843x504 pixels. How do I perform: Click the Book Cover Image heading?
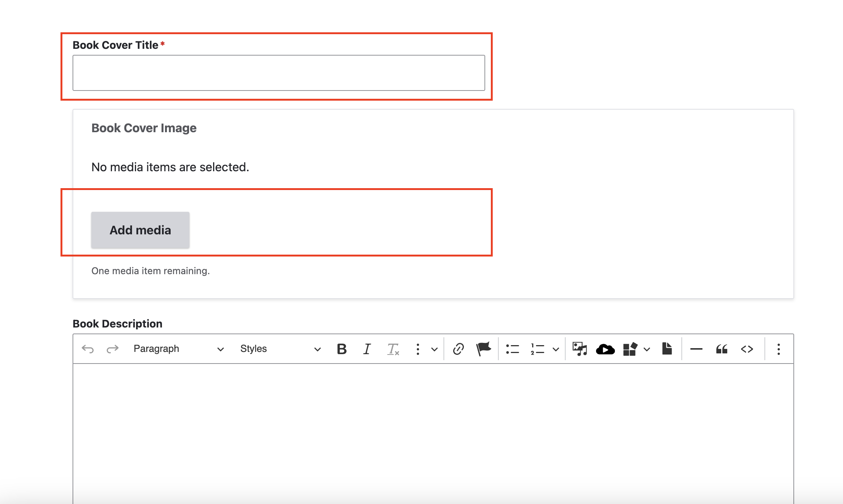pyautogui.click(x=144, y=128)
